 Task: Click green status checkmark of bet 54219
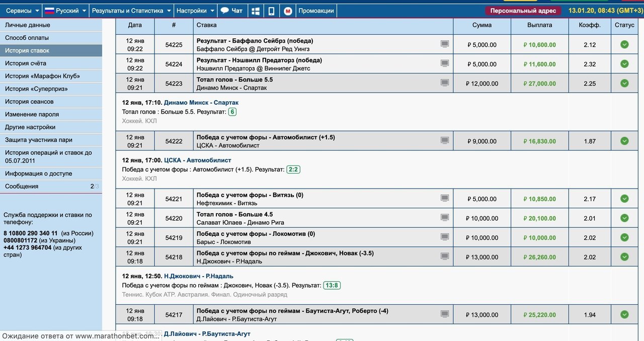tap(624, 237)
